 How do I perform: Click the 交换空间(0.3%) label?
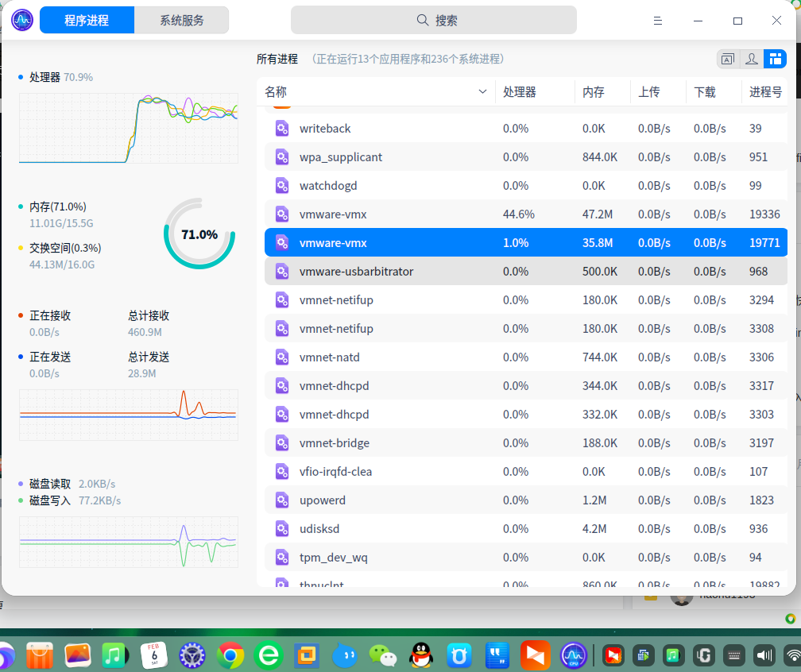tap(65, 248)
